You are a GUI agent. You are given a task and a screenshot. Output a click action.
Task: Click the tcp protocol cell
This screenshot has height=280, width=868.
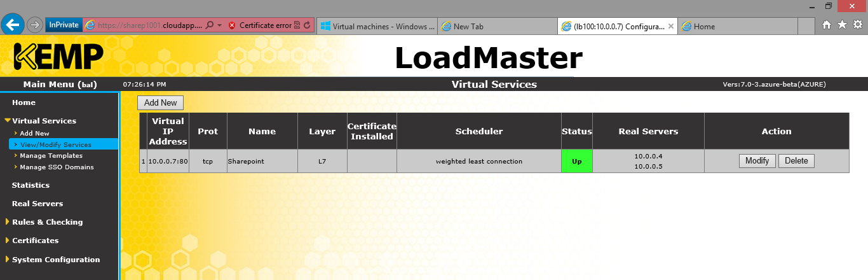tap(208, 162)
